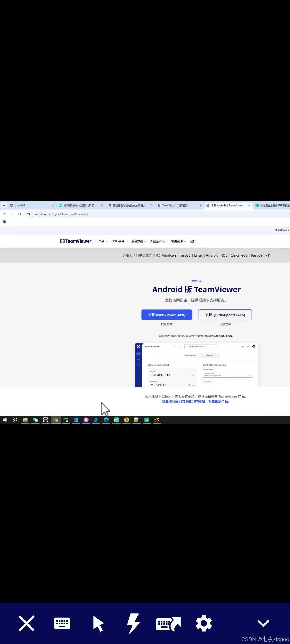
Task: Open the 大型企业入口 nav item
Action: pos(159,241)
